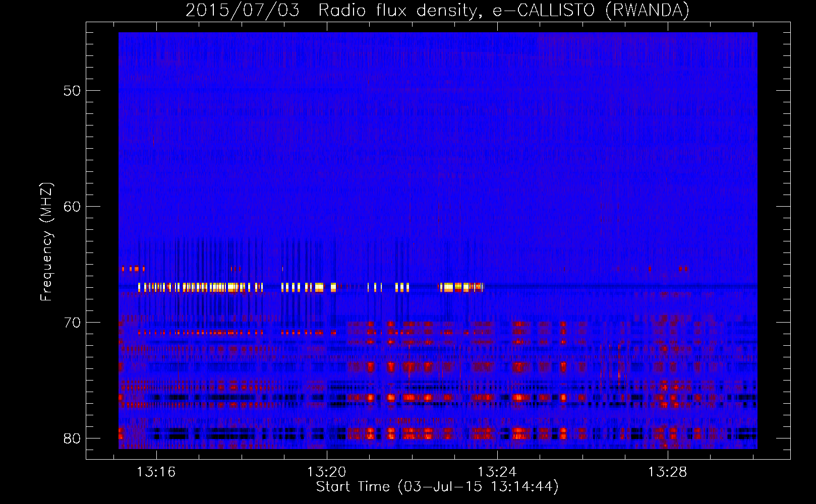Select the 50 frequency tick label
The height and width of the screenshot is (504, 816).
point(72,91)
